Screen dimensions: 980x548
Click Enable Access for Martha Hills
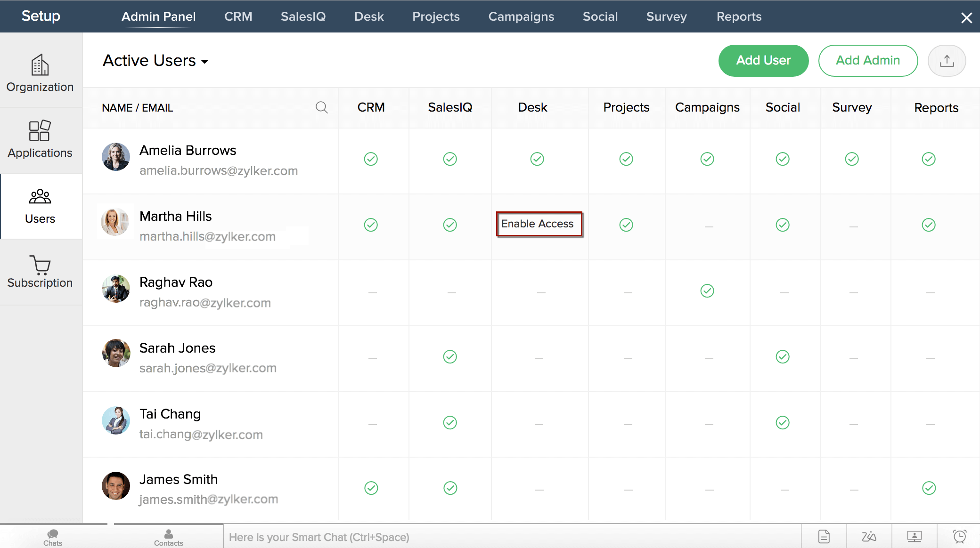(x=539, y=224)
